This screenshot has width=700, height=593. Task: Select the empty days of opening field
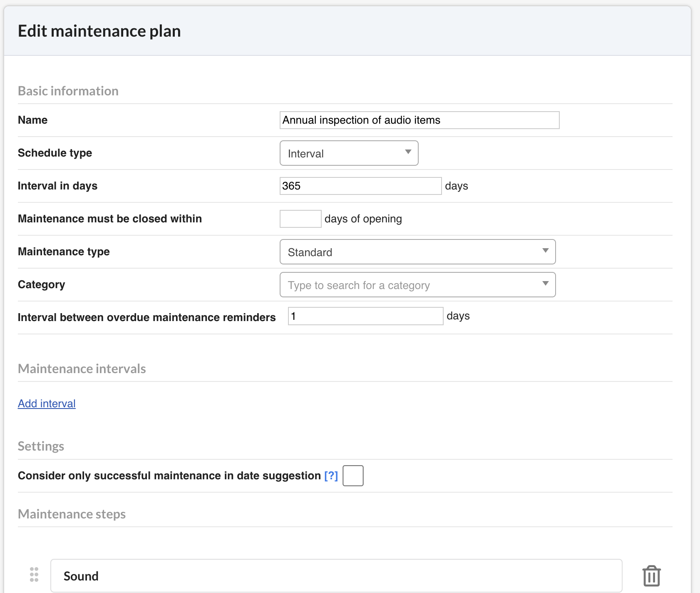point(300,219)
